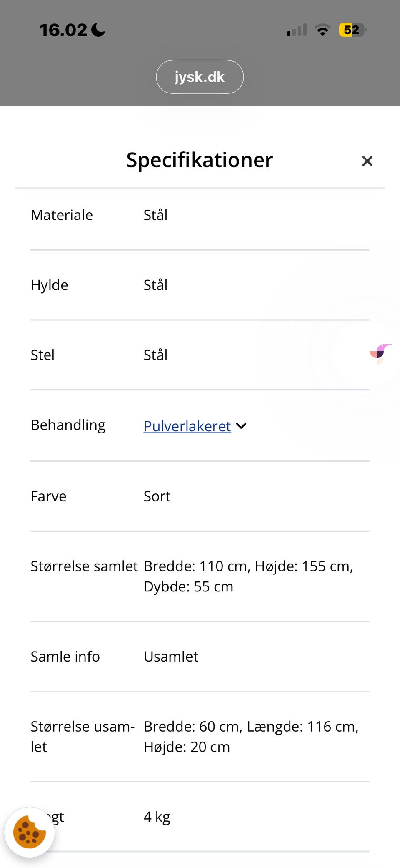Screen dimensions: 400x868
Task: Open the cookie consent settings icon
Action: coord(30,833)
